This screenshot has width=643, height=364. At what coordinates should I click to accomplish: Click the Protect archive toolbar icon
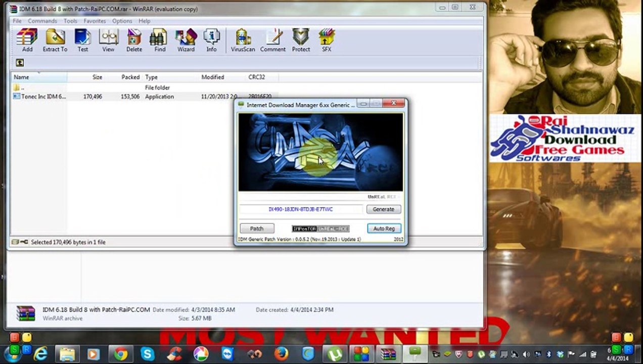(301, 40)
